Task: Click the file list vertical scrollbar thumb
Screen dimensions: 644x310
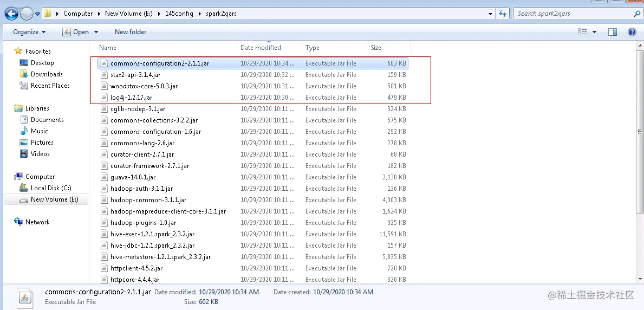Action: click(640, 132)
